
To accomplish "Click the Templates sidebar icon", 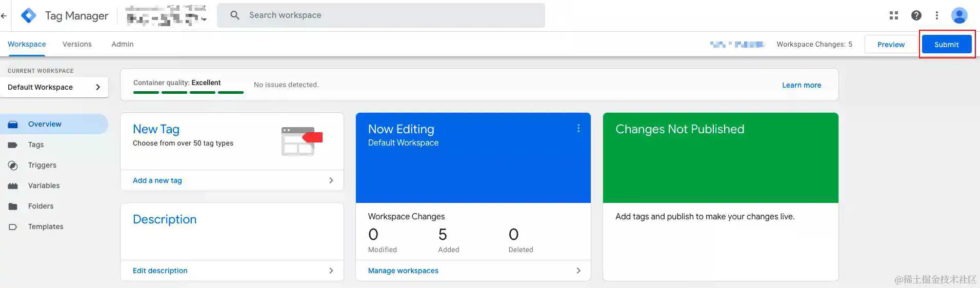I will click(x=13, y=227).
